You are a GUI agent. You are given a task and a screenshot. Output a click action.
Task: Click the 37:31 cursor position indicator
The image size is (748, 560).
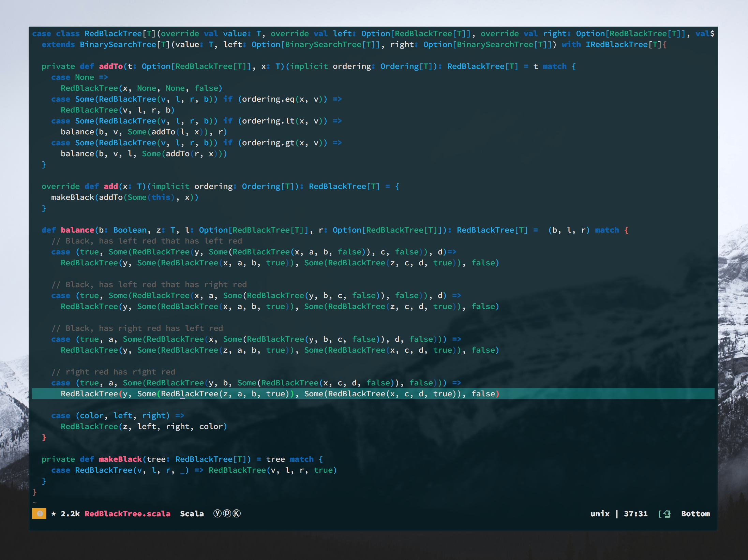(x=635, y=514)
